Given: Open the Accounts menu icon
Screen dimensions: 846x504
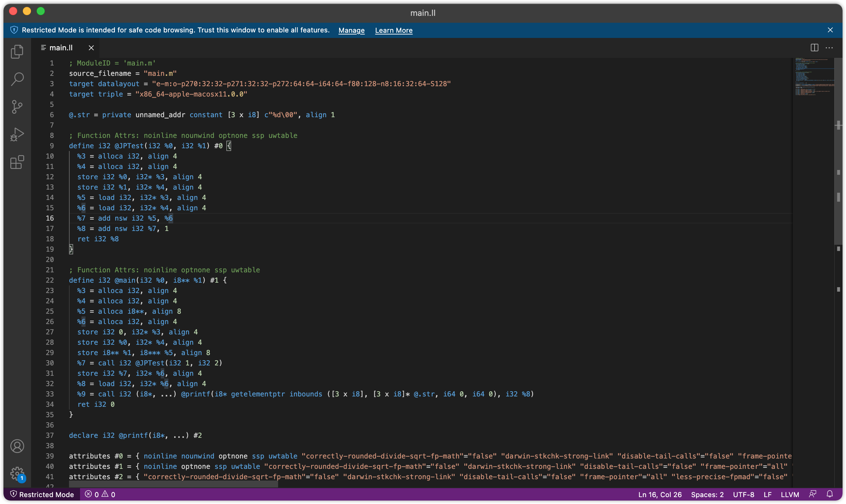Looking at the screenshot, I should [17, 446].
